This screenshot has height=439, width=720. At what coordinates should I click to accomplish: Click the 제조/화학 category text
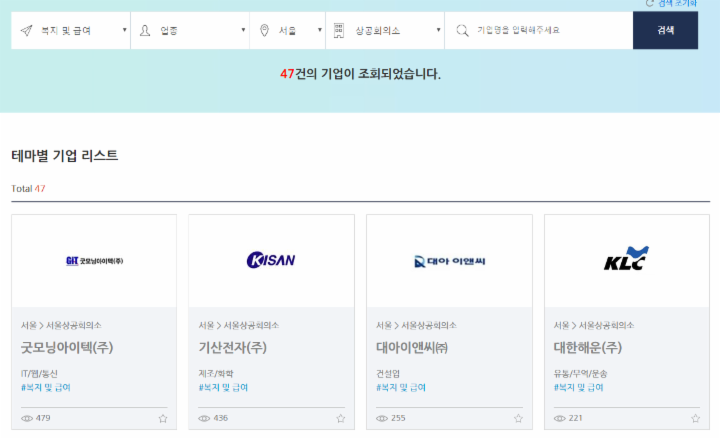coord(216,374)
